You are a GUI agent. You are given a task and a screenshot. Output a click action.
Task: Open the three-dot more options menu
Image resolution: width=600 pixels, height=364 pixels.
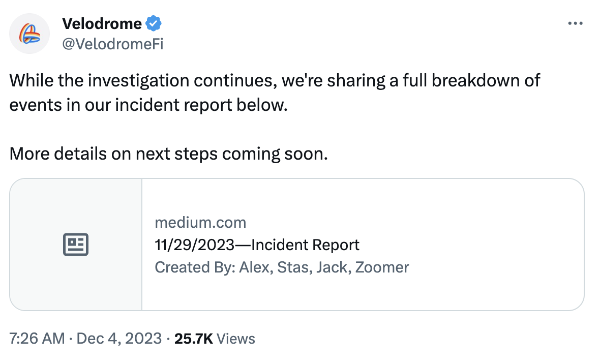coord(574,23)
